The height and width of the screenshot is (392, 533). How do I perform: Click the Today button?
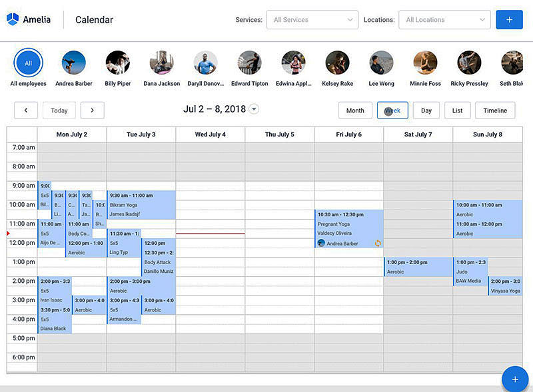pos(59,110)
